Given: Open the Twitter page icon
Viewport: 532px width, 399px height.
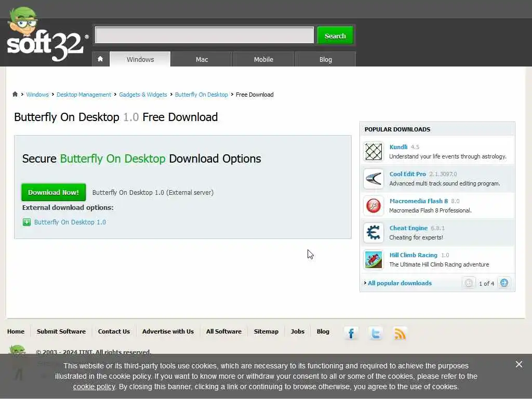Looking at the screenshot, I should pyautogui.click(x=376, y=333).
